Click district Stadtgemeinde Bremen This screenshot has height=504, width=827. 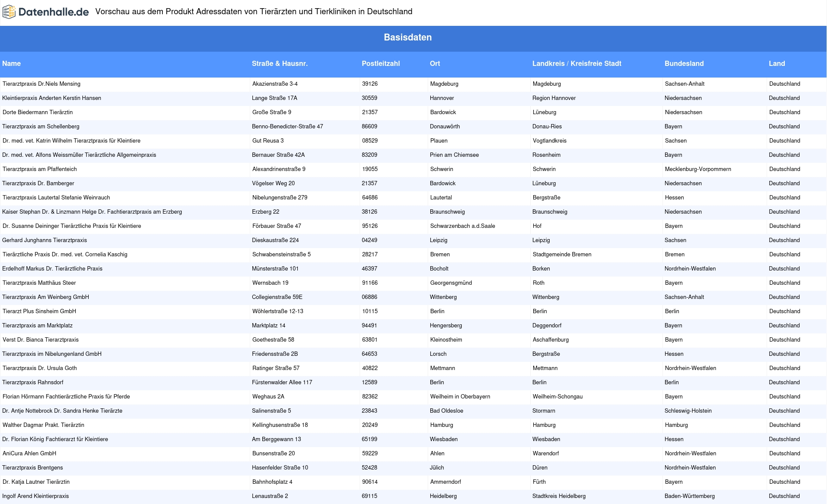click(562, 255)
